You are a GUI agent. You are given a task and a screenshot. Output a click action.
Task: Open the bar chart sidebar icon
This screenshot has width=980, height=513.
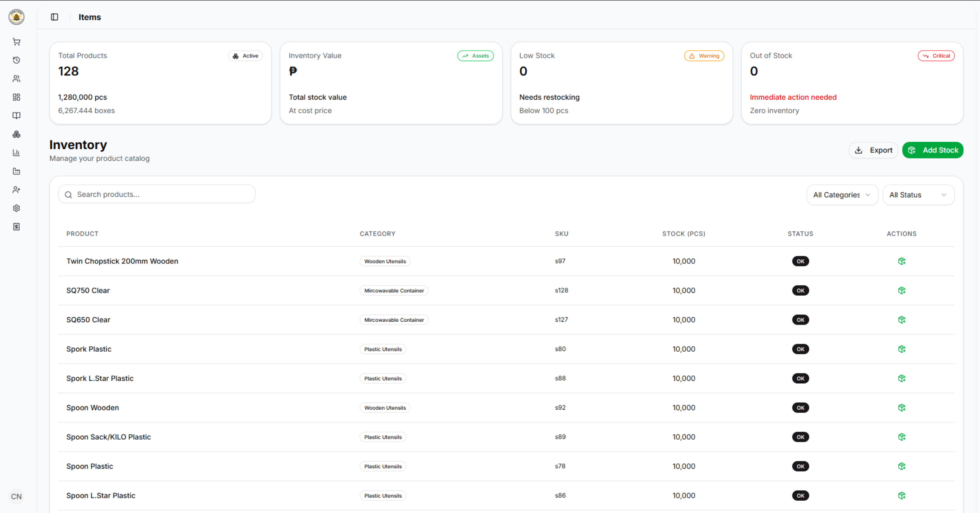tap(16, 153)
